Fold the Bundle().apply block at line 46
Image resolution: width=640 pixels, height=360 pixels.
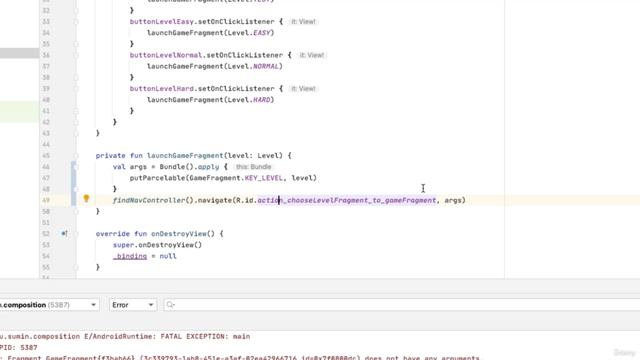76,167
